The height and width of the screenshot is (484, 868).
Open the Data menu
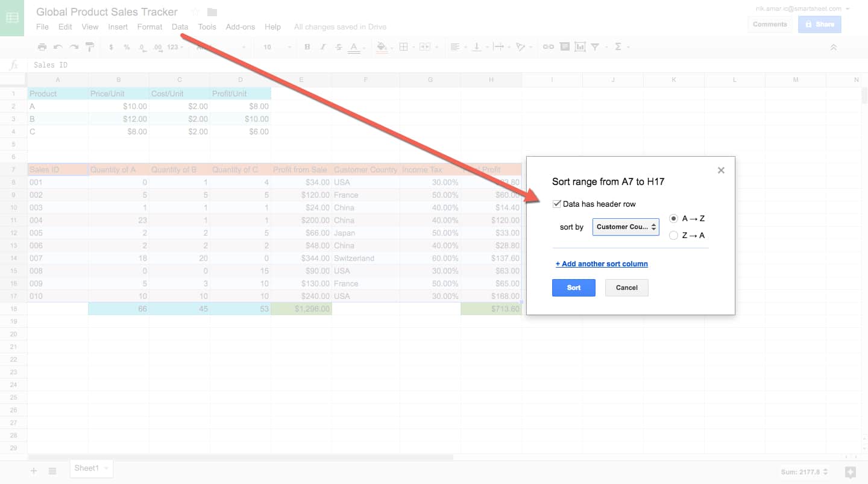point(180,27)
